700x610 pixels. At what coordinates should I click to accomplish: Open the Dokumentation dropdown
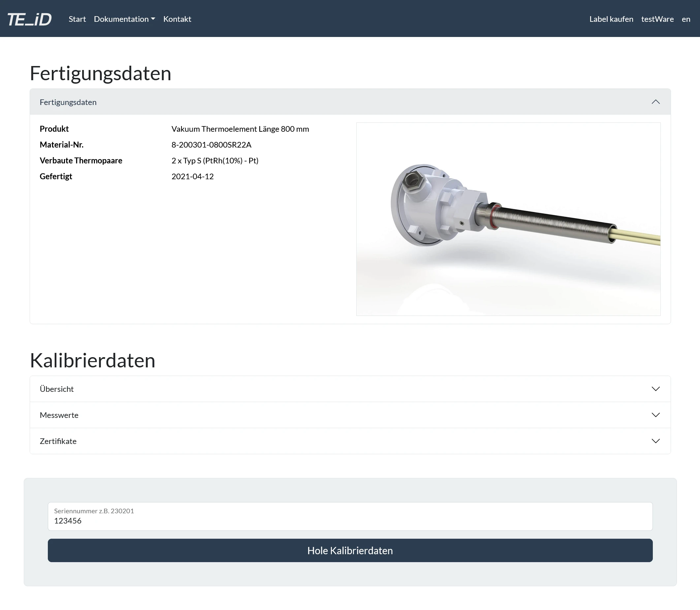pyautogui.click(x=124, y=19)
